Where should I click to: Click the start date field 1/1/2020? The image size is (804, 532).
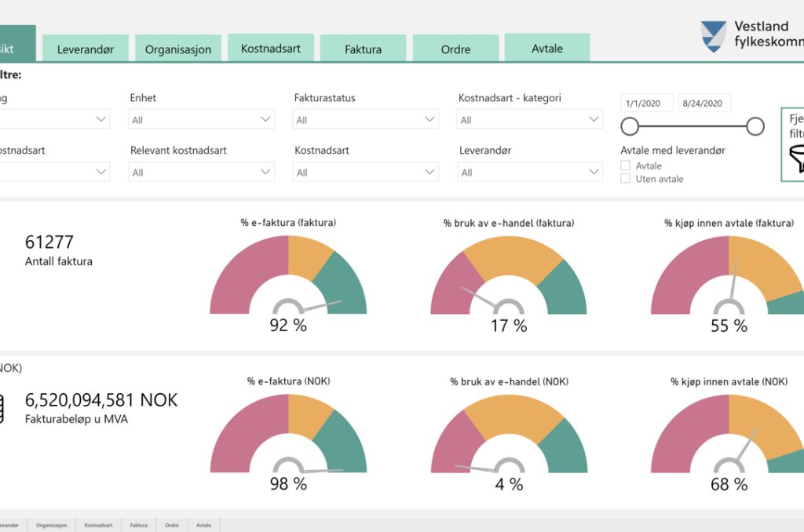pos(647,103)
